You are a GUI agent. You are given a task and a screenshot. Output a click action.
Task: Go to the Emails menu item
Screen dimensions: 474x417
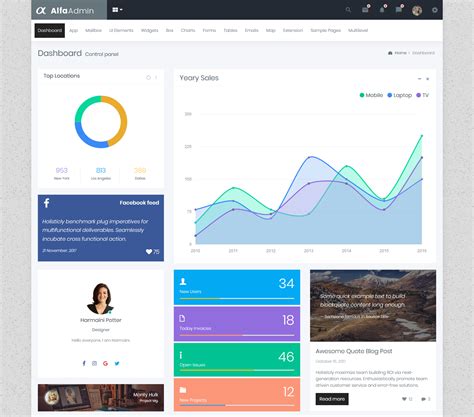click(x=252, y=31)
